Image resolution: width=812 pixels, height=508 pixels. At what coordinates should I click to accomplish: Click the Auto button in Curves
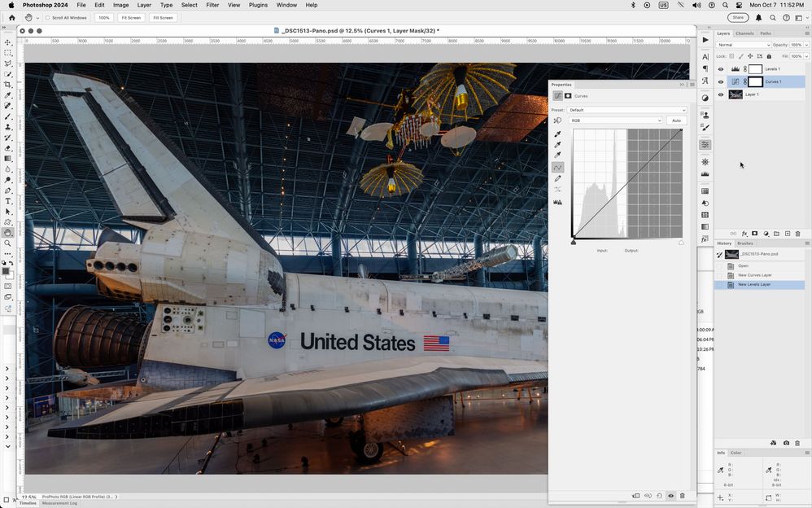[676, 120]
